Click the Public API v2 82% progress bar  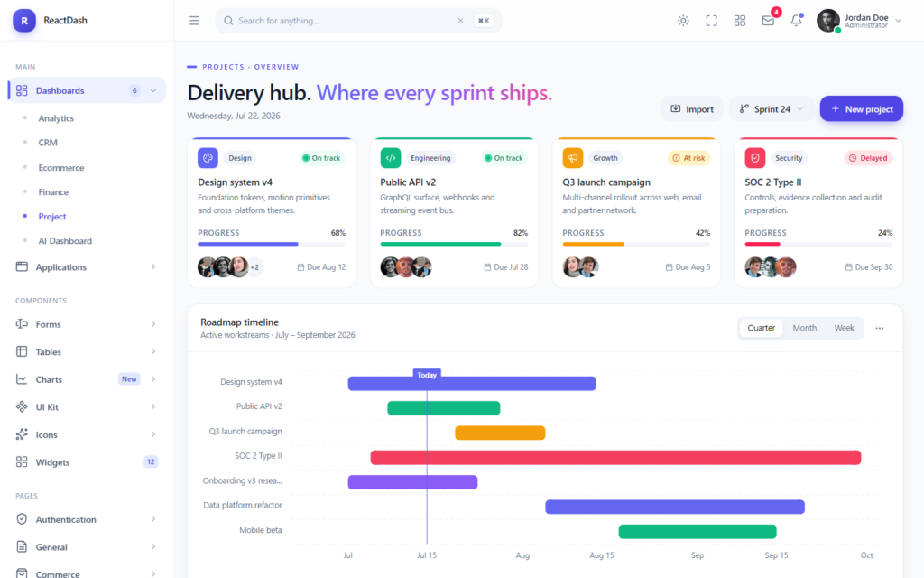pos(454,244)
